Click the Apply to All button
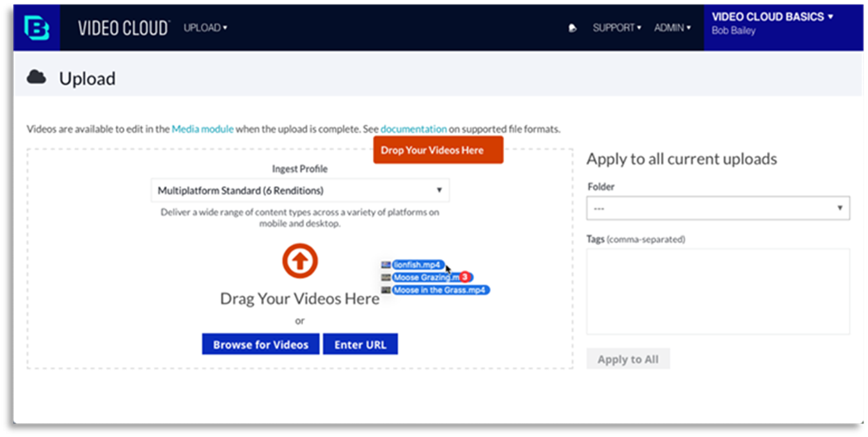Screen dimensions: 868x437 pos(627,359)
